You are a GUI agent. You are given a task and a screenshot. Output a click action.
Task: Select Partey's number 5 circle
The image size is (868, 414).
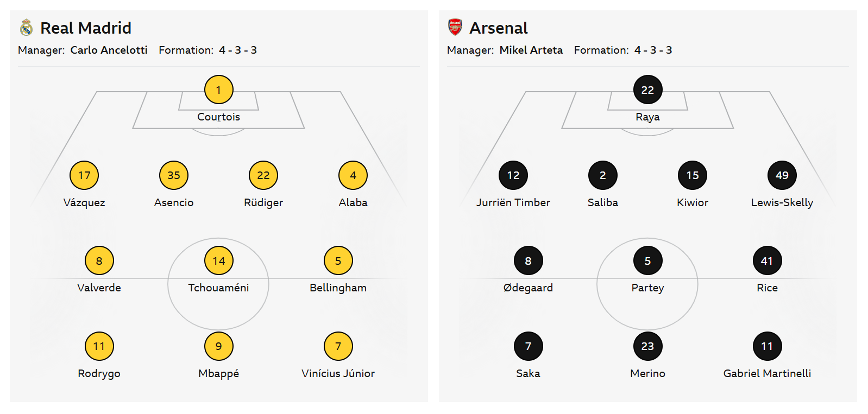(x=648, y=260)
